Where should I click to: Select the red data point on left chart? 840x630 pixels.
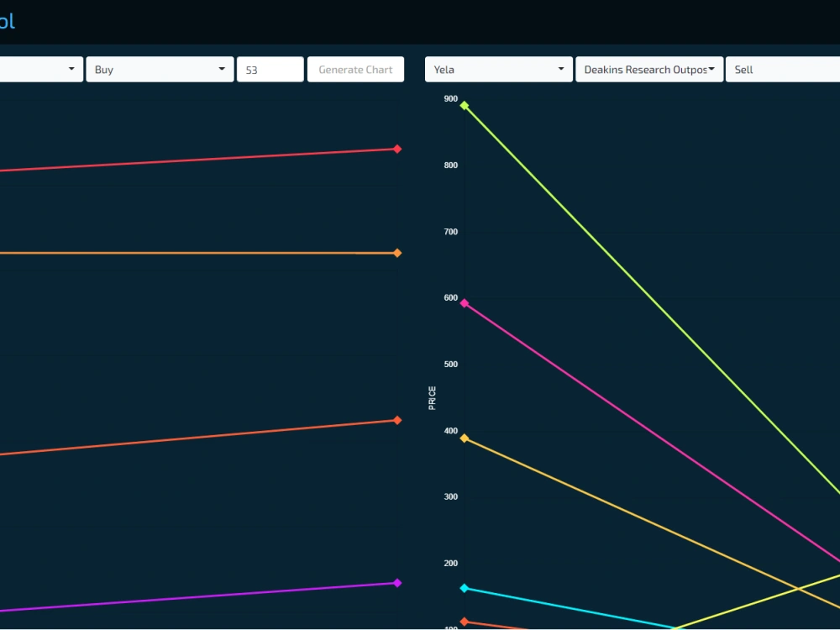pos(397,149)
